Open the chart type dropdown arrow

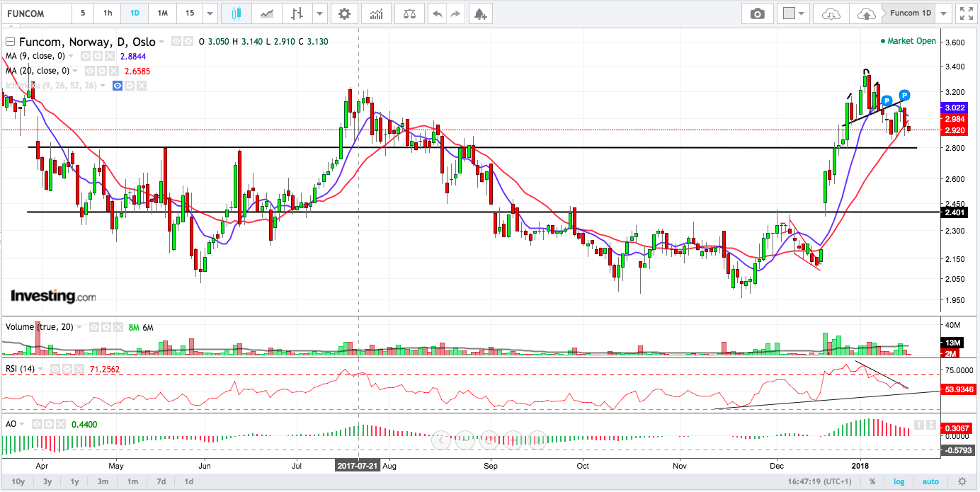point(320,13)
